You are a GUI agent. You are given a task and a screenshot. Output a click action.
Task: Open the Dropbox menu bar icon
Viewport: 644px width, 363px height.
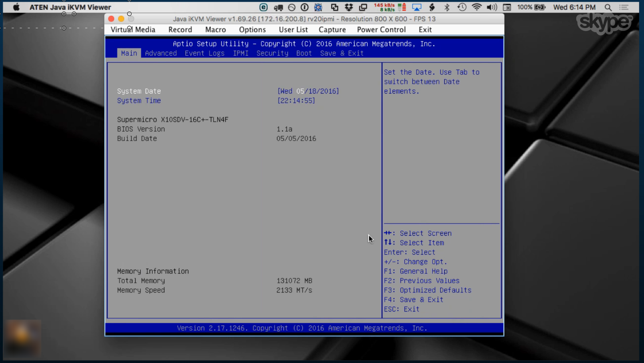pos(349,7)
